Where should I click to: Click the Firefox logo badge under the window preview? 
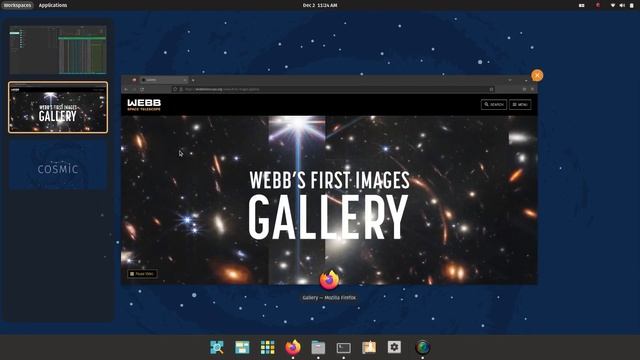click(329, 280)
